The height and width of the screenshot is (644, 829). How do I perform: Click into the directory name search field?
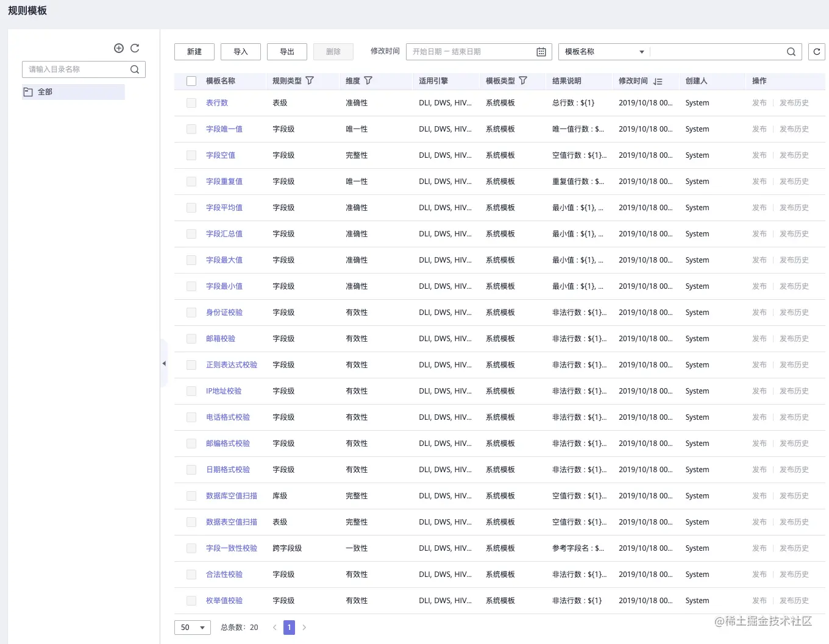point(75,69)
